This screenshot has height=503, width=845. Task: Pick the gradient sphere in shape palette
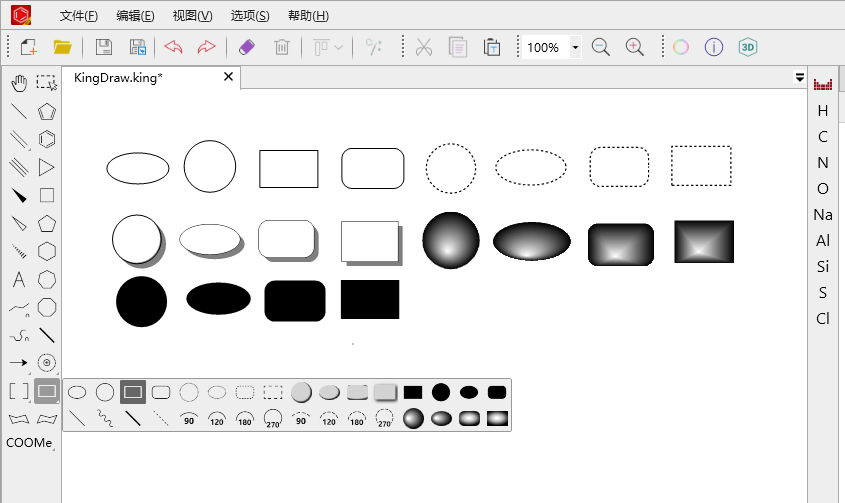point(413,418)
